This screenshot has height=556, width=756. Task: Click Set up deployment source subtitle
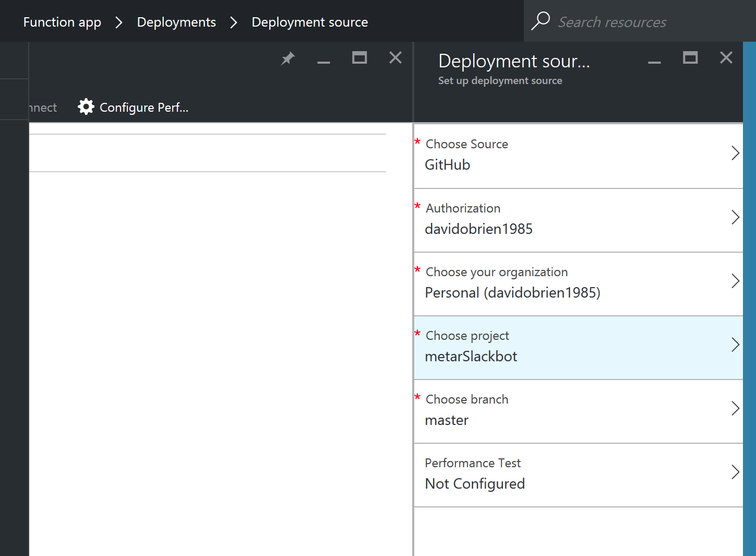click(500, 80)
